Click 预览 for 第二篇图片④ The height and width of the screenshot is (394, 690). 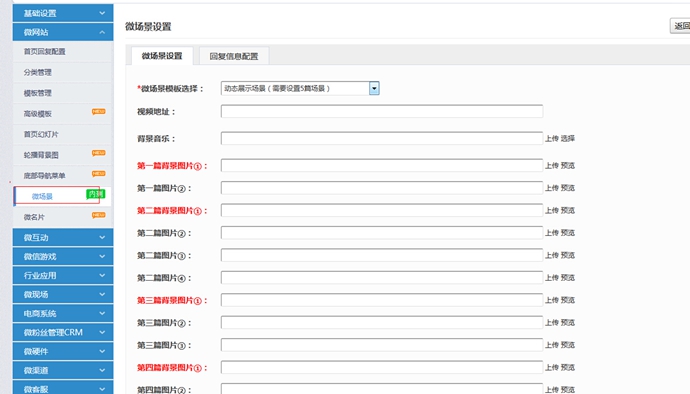pyautogui.click(x=568, y=278)
